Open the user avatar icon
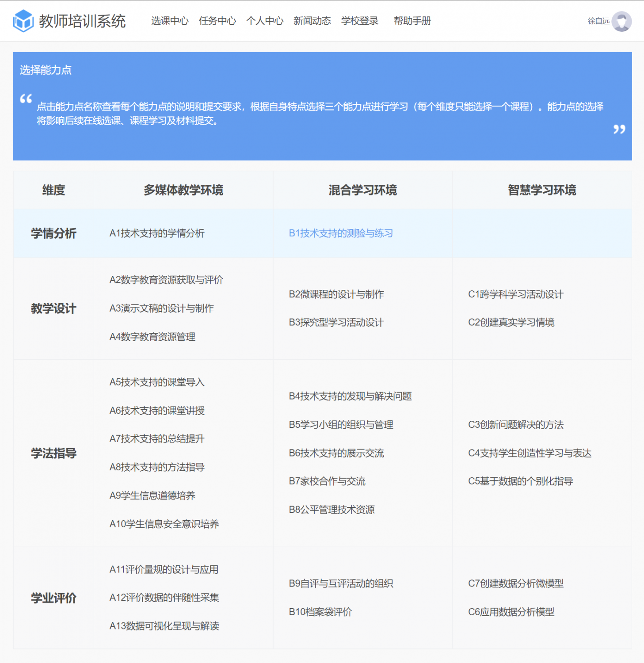 click(621, 21)
